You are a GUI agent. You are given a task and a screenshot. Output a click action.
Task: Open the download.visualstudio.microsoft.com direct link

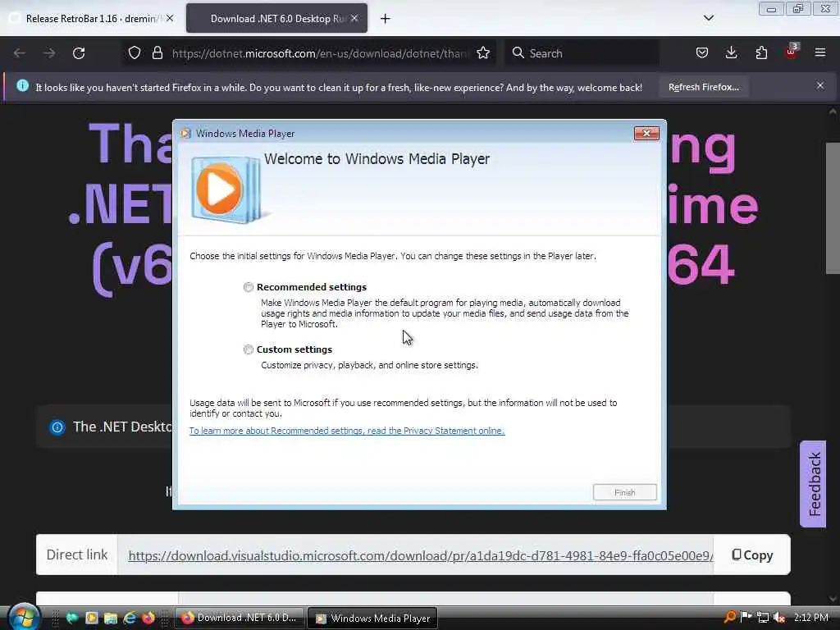pyautogui.click(x=421, y=556)
